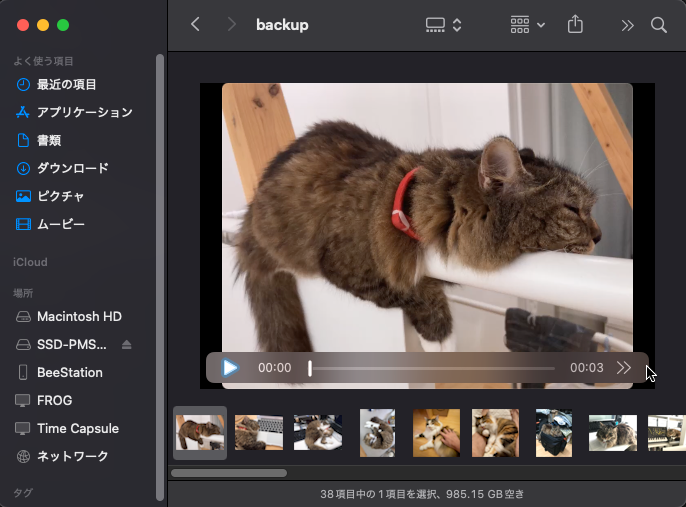Click the monitor icon beside Time Capsule
Screen dimensions: 686x507
(x=23, y=428)
